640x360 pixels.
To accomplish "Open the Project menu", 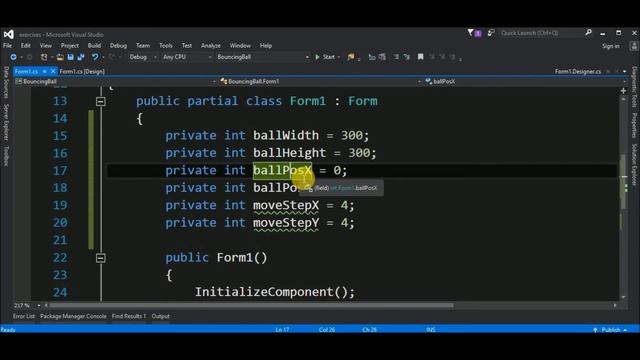I will tap(69, 46).
